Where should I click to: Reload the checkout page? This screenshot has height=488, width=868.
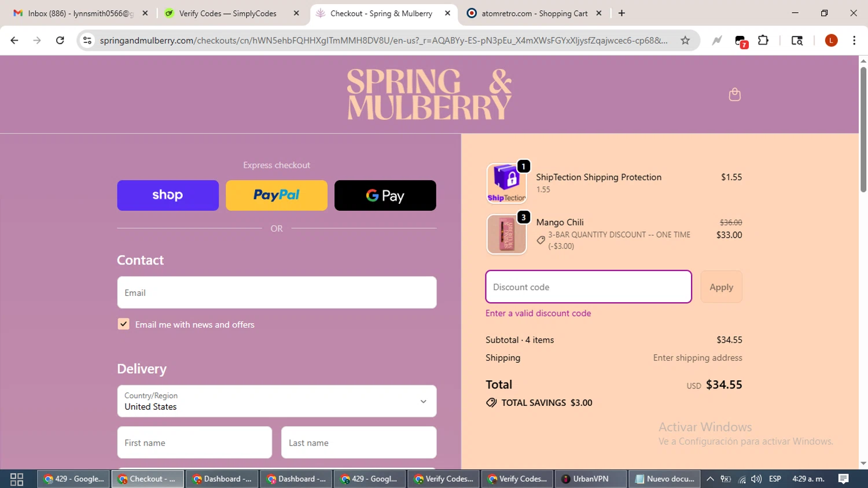[x=60, y=40]
